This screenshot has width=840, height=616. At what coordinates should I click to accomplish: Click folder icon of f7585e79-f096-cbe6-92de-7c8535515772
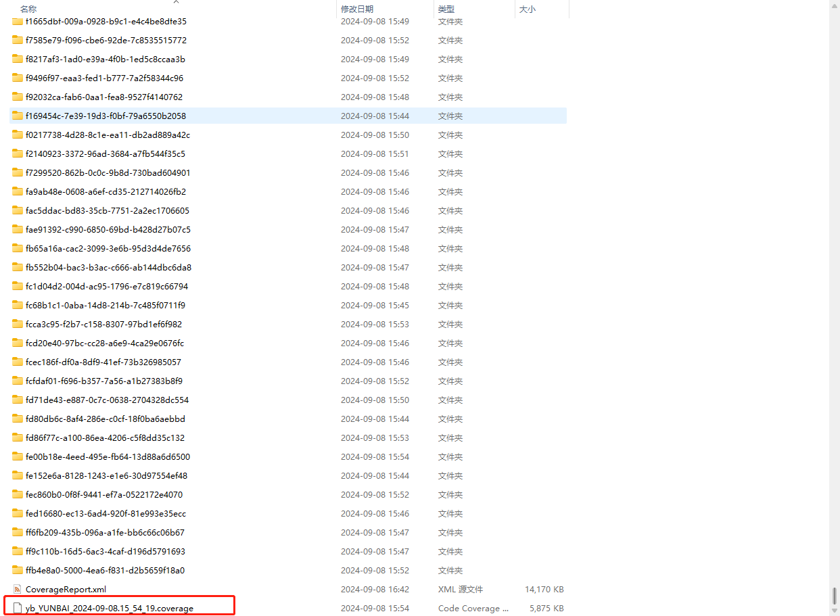coord(18,40)
